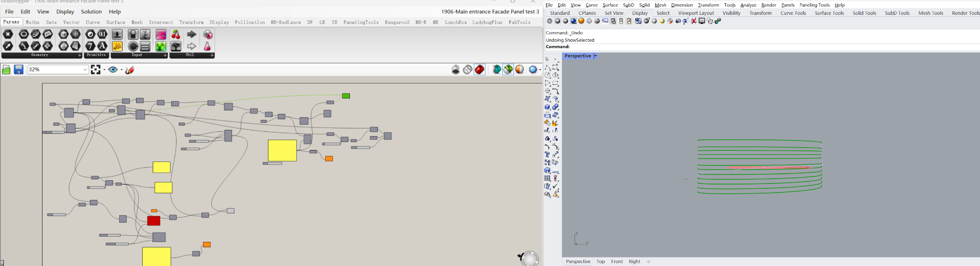Pick the cherry Cluster util icon
Image resolution: width=980 pixels, height=266 pixels.
176,34
